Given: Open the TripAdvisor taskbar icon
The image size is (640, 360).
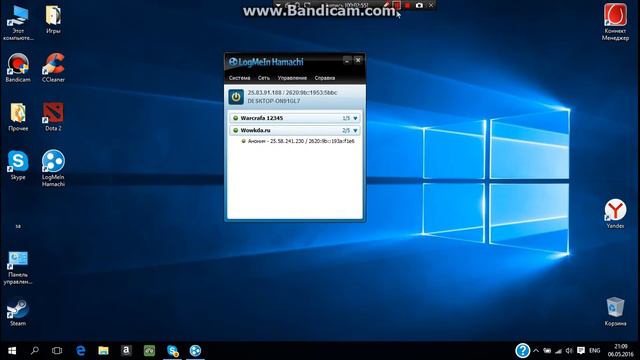Looking at the screenshot, I should [149, 351].
